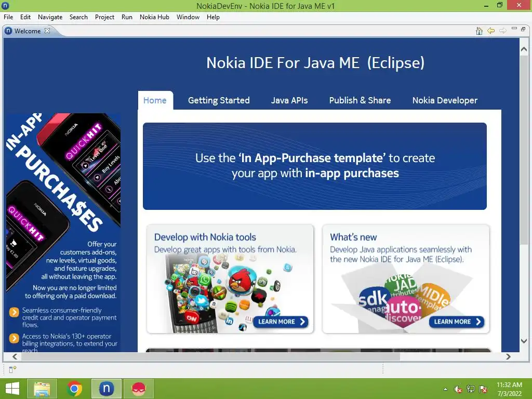Open the Project menu
532x399 pixels.
pos(104,17)
